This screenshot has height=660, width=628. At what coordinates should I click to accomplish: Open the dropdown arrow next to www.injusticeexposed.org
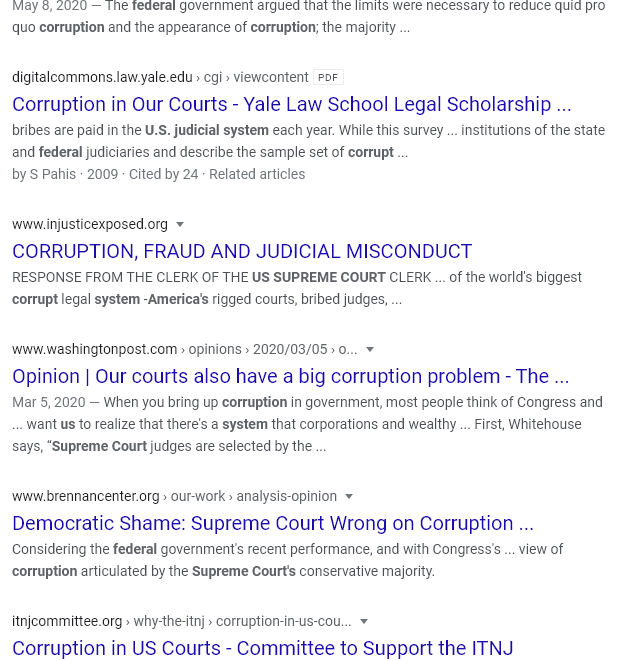(180, 225)
